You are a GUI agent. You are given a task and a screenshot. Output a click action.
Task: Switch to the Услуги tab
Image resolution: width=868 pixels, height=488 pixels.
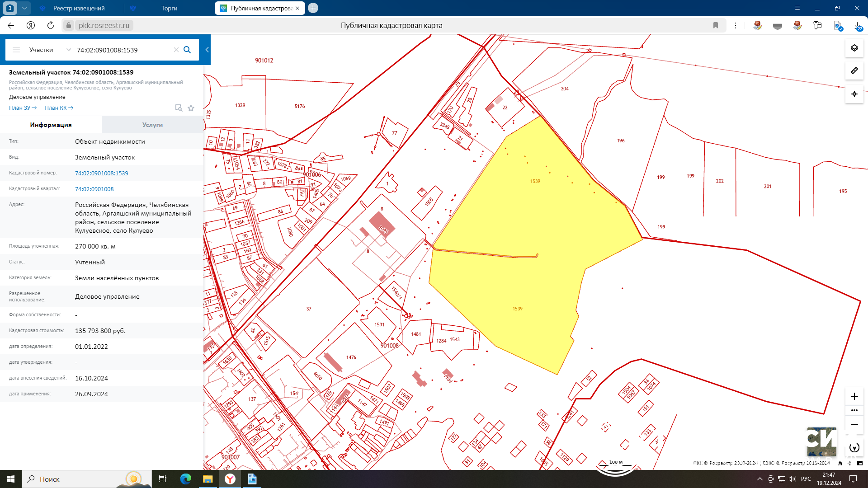coord(152,125)
